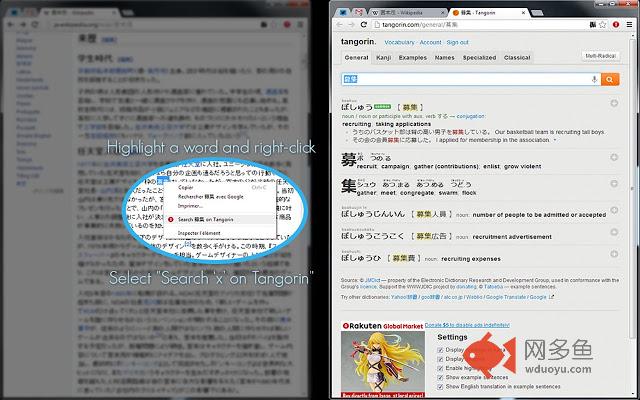Click plus icon beside 集 kanji entry

pyautogui.click(x=614, y=184)
